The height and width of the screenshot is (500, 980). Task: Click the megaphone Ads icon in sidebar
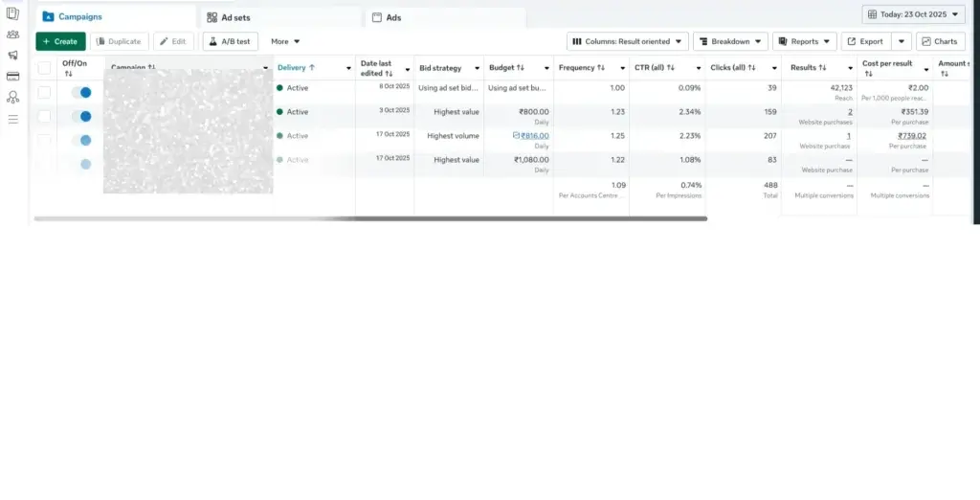pyautogui.click(x=12, y=56)
